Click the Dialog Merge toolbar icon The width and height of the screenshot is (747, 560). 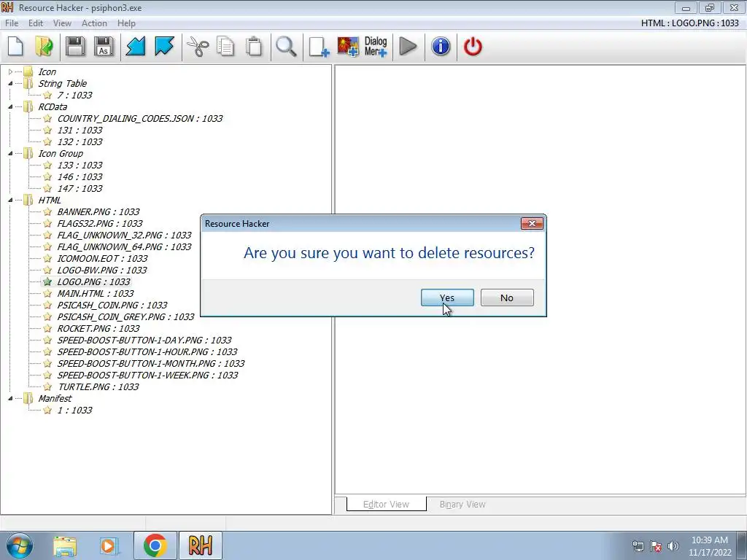coord(376,47)
